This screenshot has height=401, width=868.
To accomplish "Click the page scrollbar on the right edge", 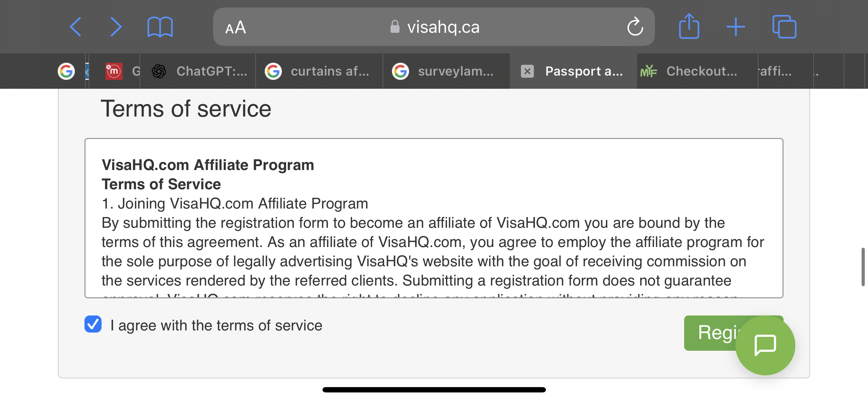I will coord(863,267).
